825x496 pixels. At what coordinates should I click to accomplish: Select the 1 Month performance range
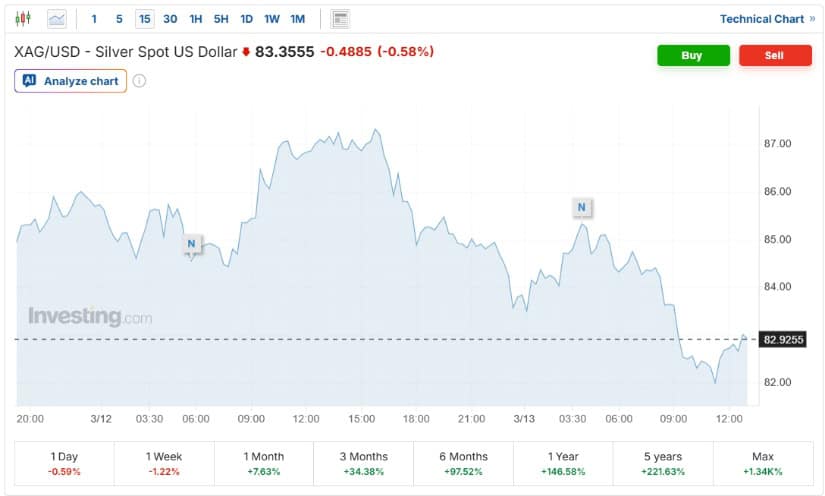(x=264, y=463)
